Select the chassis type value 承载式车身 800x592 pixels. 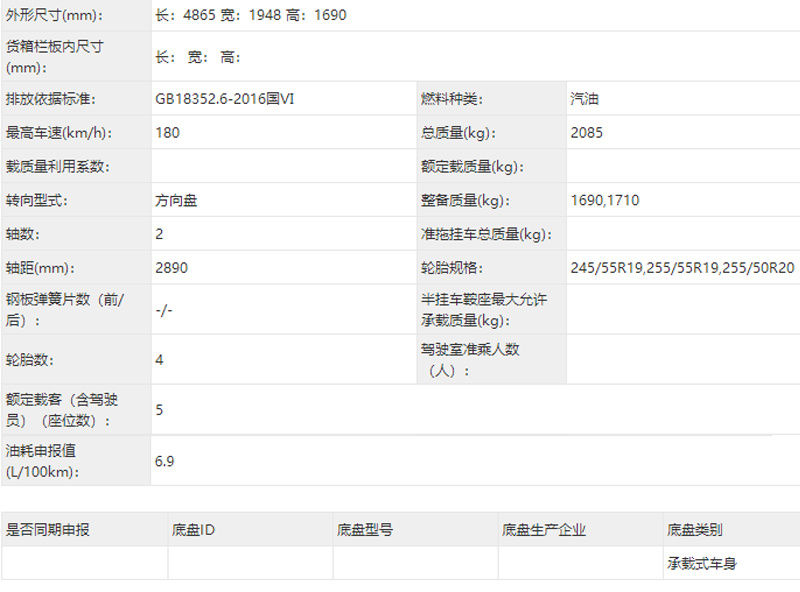coord(702,563)
